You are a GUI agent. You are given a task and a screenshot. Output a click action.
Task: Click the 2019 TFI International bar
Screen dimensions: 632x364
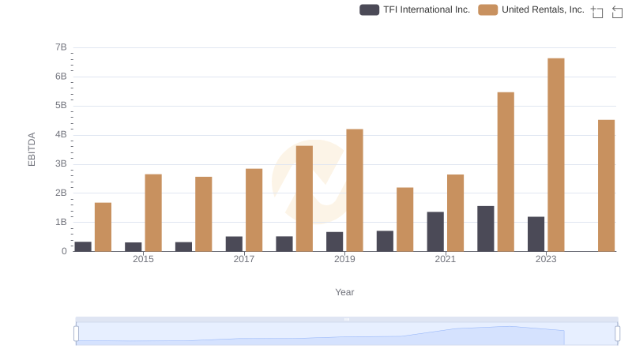[x=334, y=242]
